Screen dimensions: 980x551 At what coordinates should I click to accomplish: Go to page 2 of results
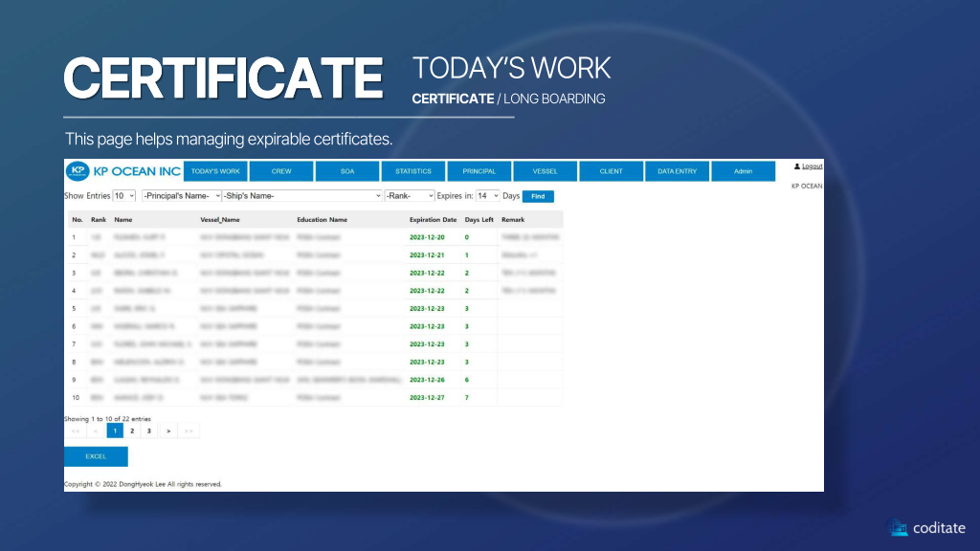[x=132, y=431]
